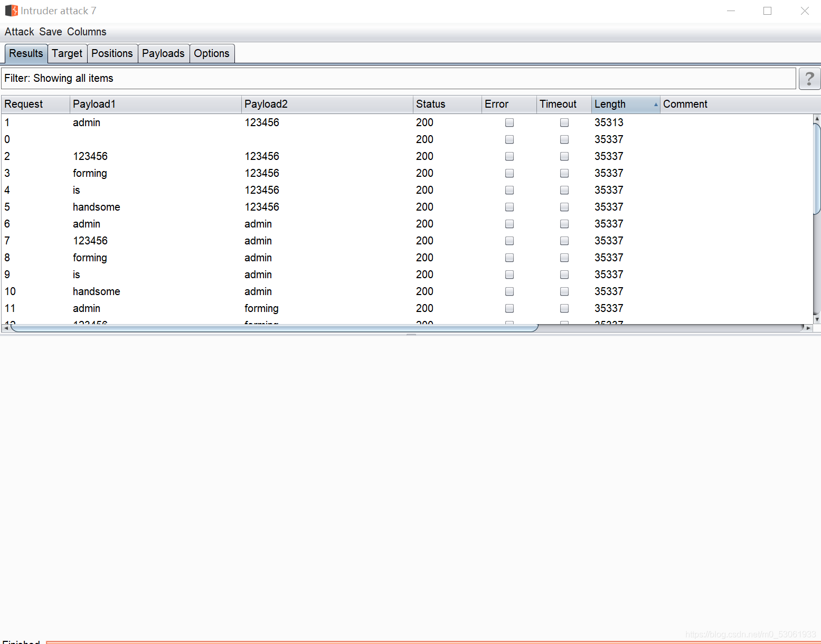Toggle Error checkbox for request 11
The height and width of the screenshot is (644, 821).
tap(509, 308)
